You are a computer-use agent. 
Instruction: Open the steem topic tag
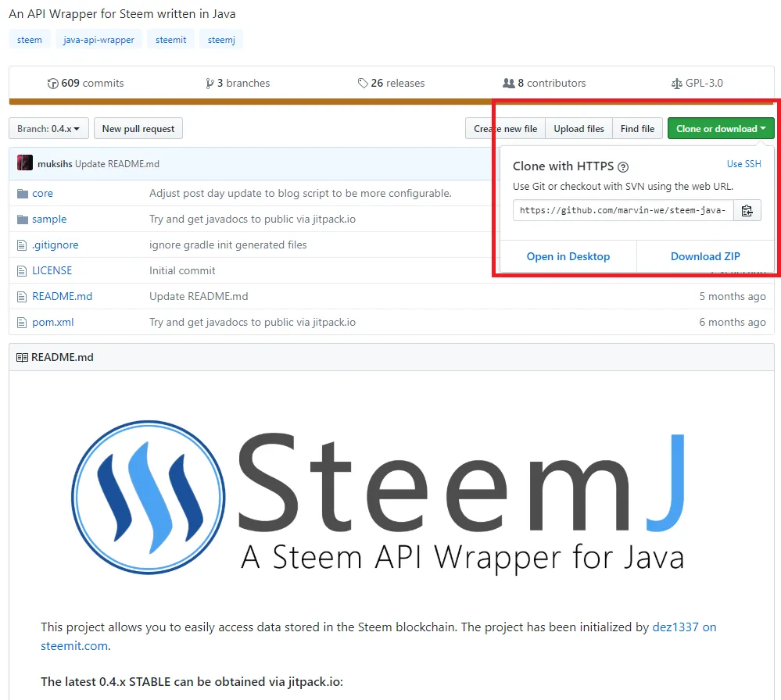point(30,40)
